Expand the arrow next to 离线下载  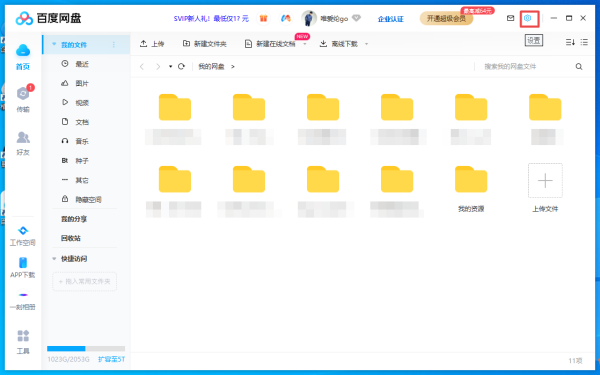(366, 44)
